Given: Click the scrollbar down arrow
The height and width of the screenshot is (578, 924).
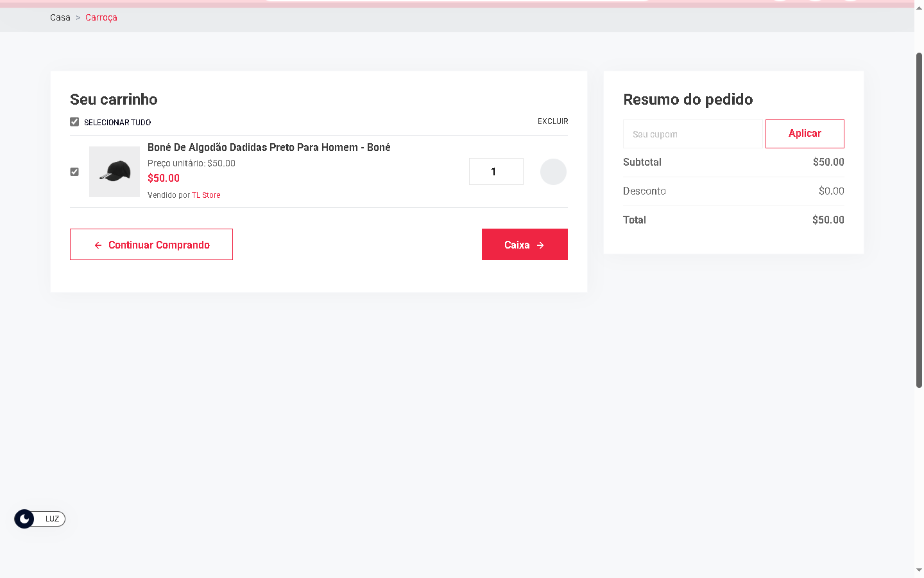Looking at the screenshot, I should pos(919,570).
